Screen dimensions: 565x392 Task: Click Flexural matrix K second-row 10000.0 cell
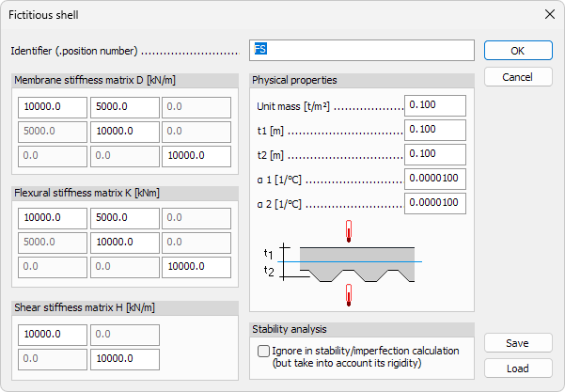click(125, 243)
